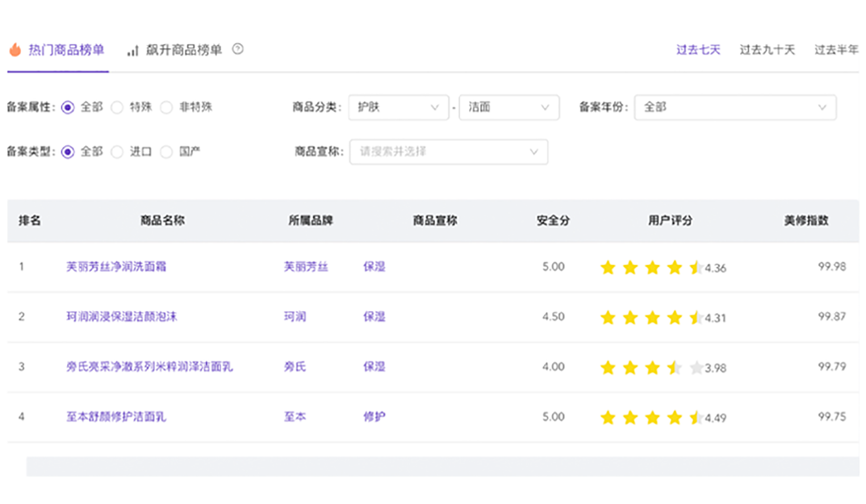Click 修护 claim tag in row four
The image size is (866, 504).
click(x=374, y=417)
